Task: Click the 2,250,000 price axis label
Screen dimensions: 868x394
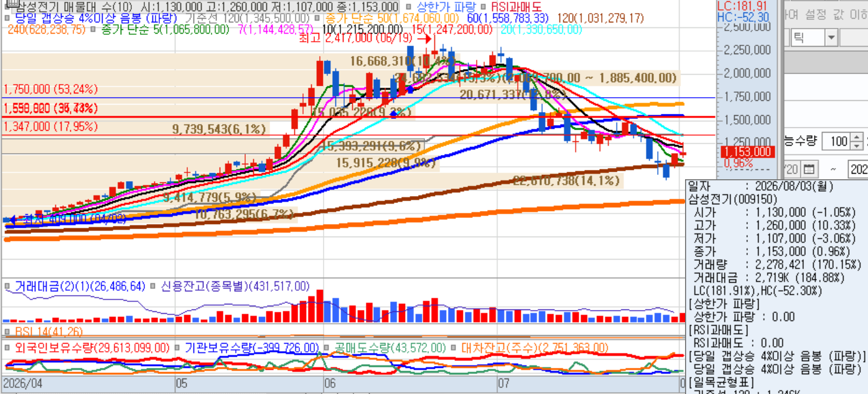Action: coord(748,50)
